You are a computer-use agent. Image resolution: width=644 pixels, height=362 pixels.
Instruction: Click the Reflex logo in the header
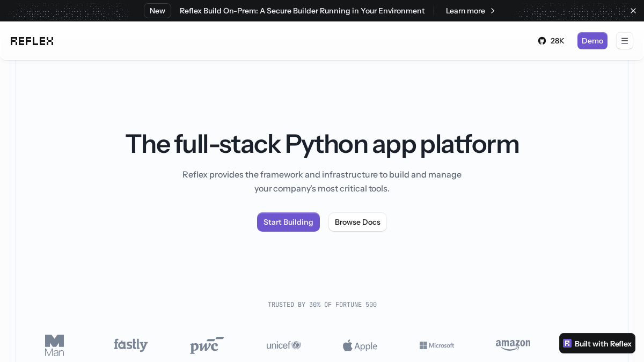(x=32, y=41)
